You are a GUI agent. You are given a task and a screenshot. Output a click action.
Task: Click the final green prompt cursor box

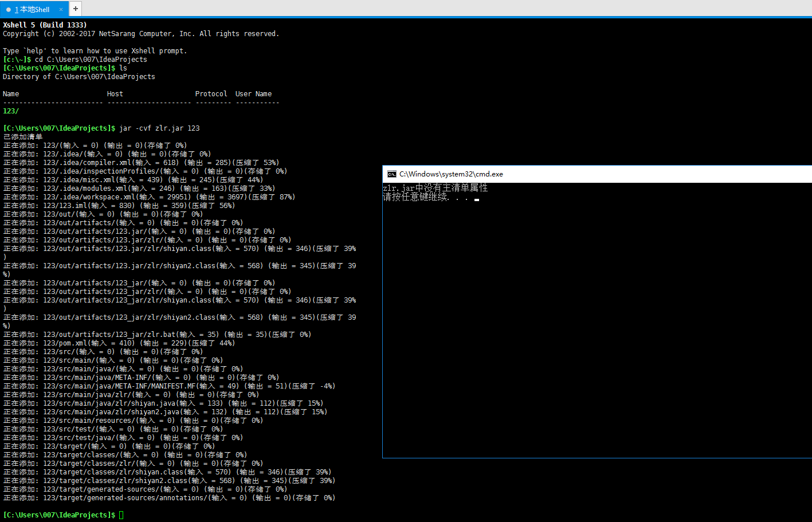pyautogui.click(x=121, y=515)
